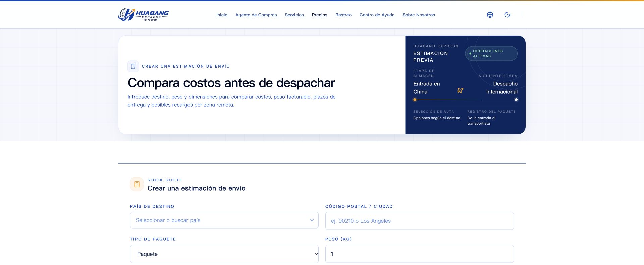Open the País de destino dropdown
The height and width of the screenshot is (265, 644).
coord(224,220)
